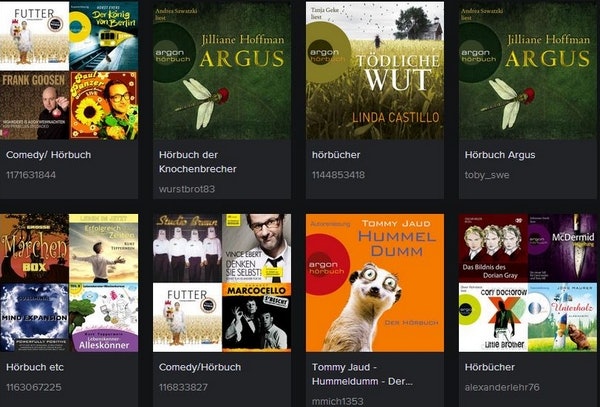Open profile of user alexanderlehr76
This screenshot has height=407, width=600.
click(502, 387)
